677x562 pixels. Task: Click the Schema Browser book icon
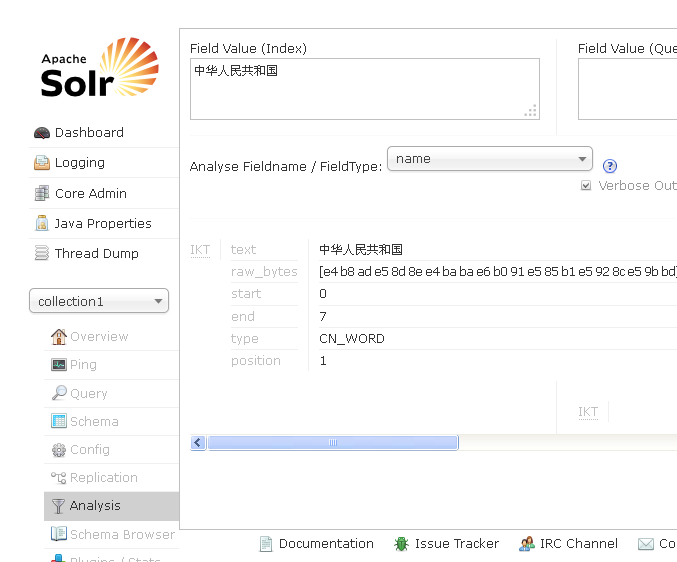click(59, 534)
